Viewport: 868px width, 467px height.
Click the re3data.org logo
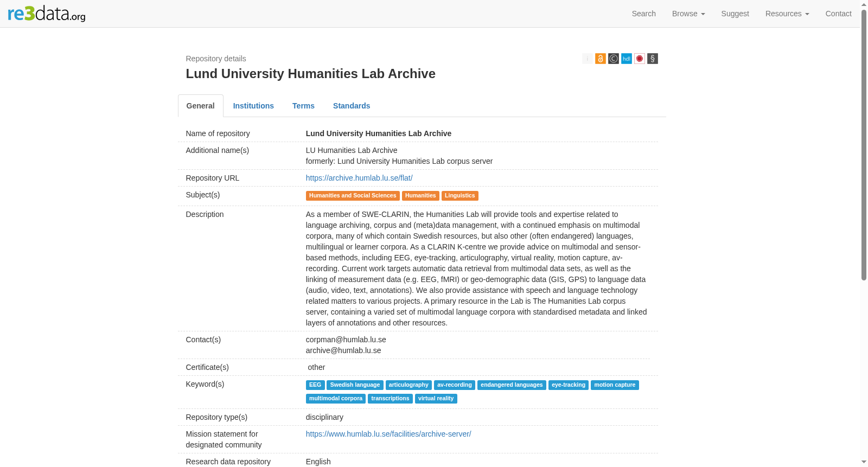click(x=47, y=14)
